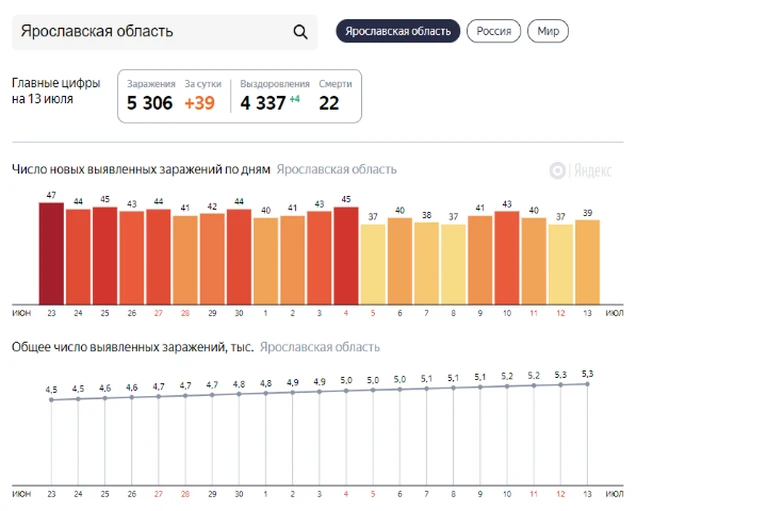Click the 5 306 total infections number
This screenshot has width=767, height=511.
pyautogui.click(x=150, y=103)
